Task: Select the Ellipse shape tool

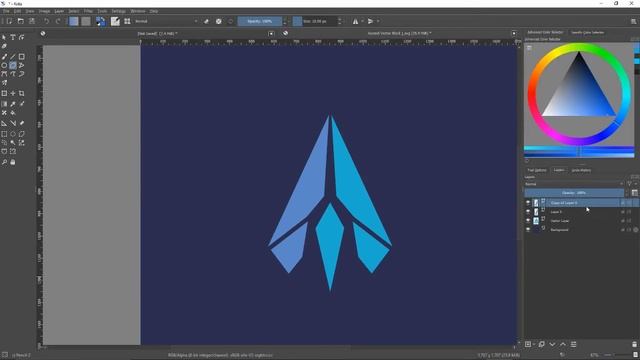Action: click(x=4, y=65)
